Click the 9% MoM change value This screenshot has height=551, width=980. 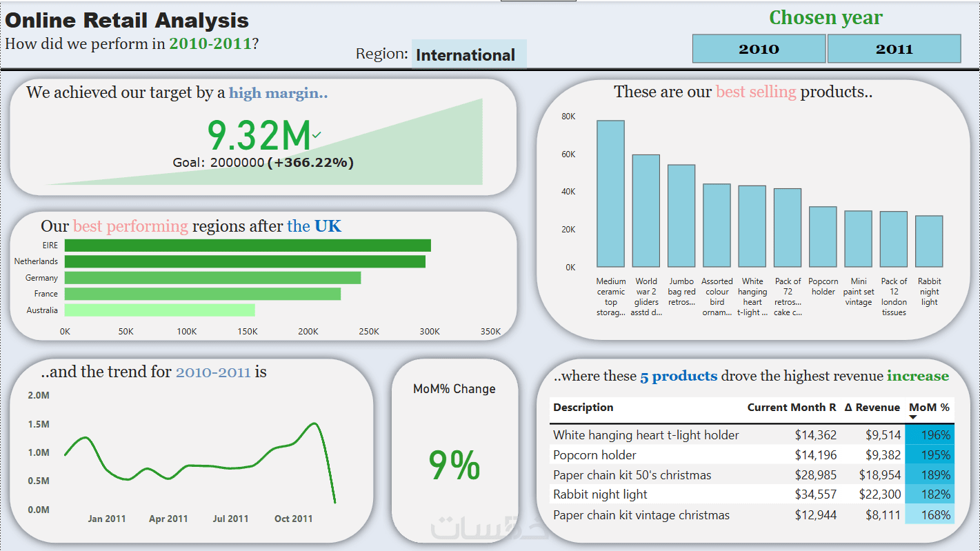pyautogui.click(x=454, y=465)
